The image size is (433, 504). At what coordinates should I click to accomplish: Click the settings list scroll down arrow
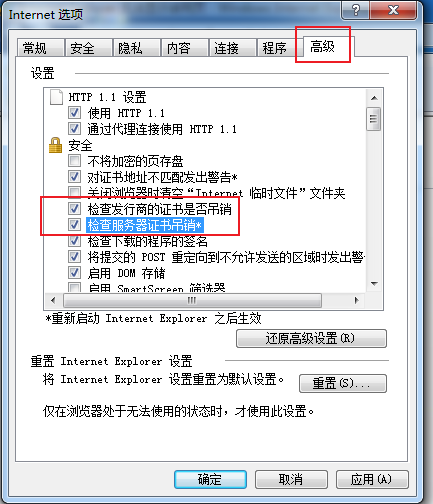pos(374,284)
